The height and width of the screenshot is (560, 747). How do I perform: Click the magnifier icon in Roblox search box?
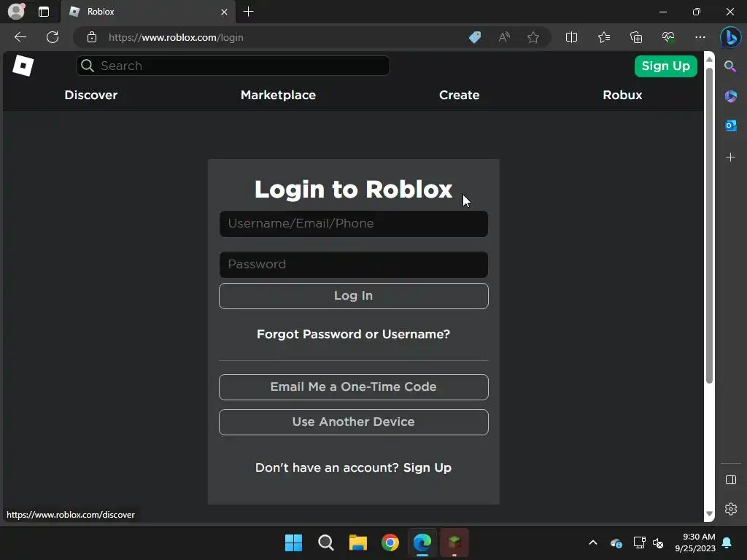(88, 66)
